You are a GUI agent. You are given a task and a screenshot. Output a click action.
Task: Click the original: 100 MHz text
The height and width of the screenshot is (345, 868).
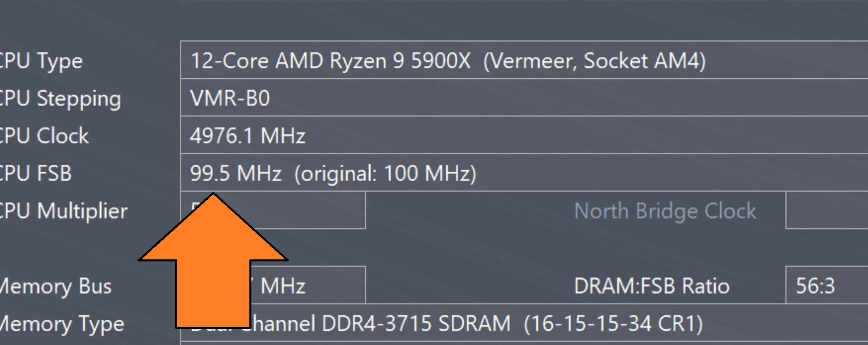pyautogui.click(x=385, y=173)
